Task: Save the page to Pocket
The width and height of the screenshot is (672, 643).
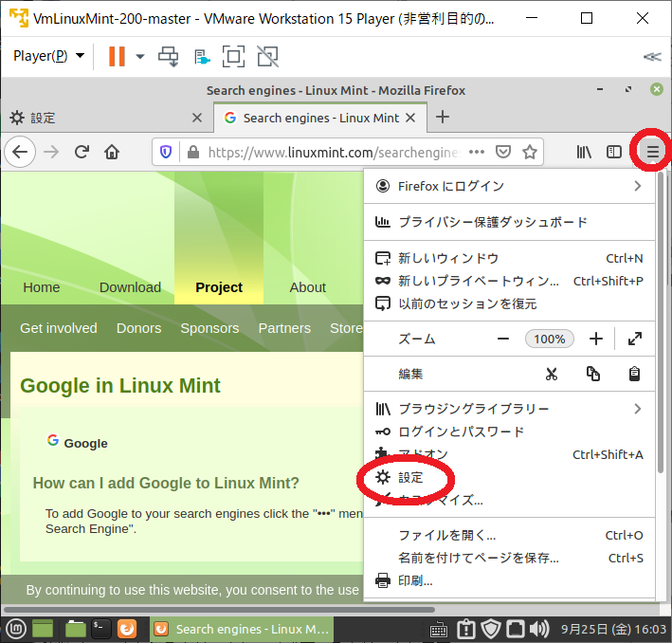Action: pyautogui.click(x=503, y=152)
